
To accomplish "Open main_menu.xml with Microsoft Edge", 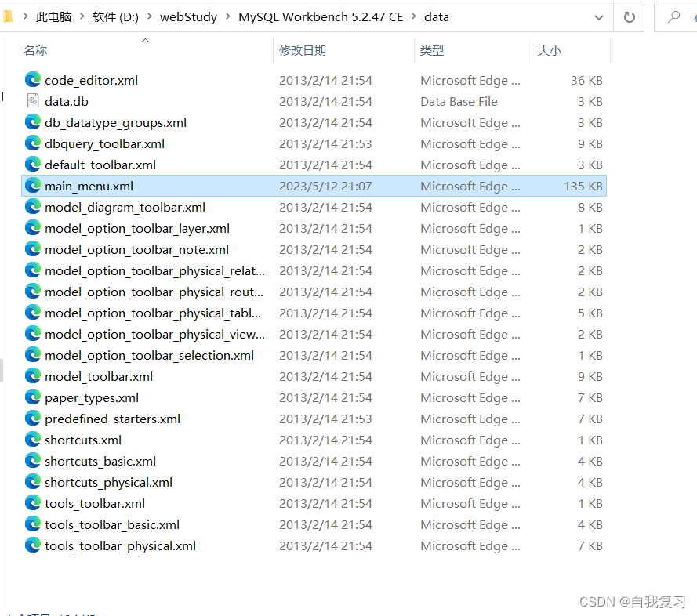I will (89, 186).
